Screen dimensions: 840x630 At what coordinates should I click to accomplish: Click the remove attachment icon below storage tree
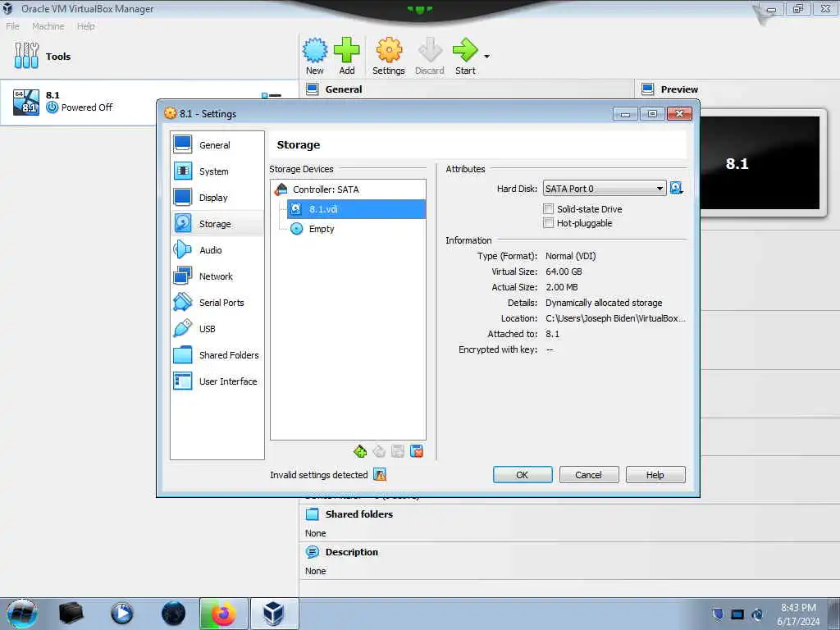pyautogui.click(x=416, y=452)
